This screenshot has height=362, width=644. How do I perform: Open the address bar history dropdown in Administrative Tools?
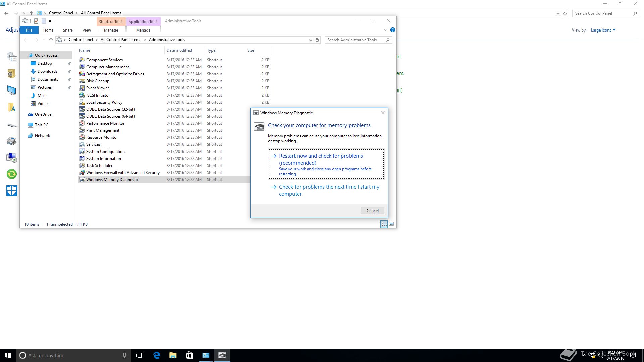click(310, 40)
